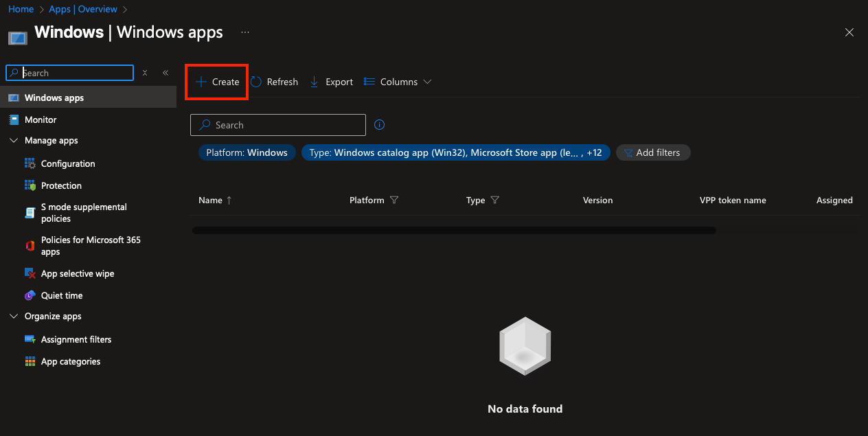Click the Refresh circular arrow icon
The image size is (868, 436).
256,82
